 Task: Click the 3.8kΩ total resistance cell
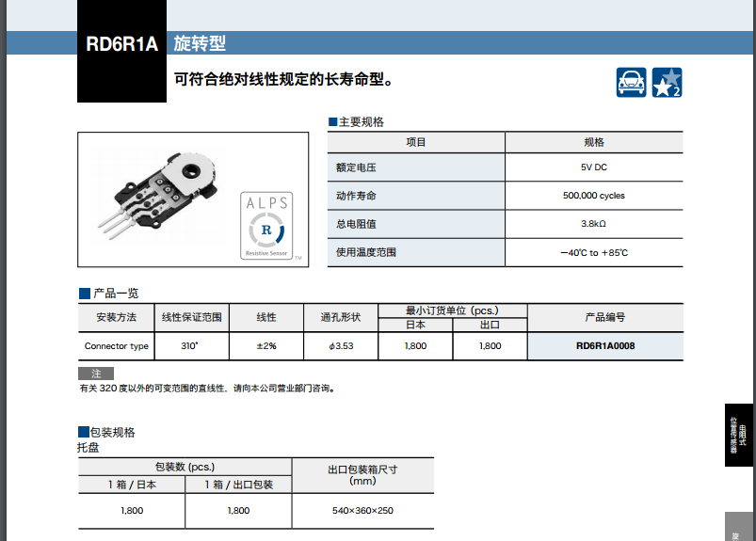pyautogui.click(x=593, y=224)
